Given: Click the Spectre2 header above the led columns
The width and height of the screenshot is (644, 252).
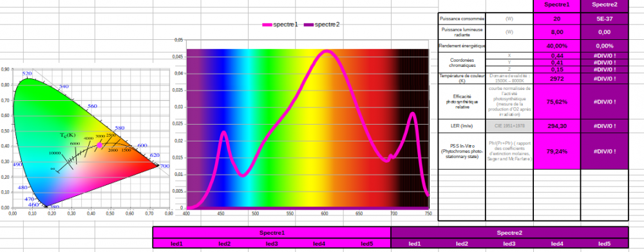Looking at the screenshot, I should tap(509, 233).
